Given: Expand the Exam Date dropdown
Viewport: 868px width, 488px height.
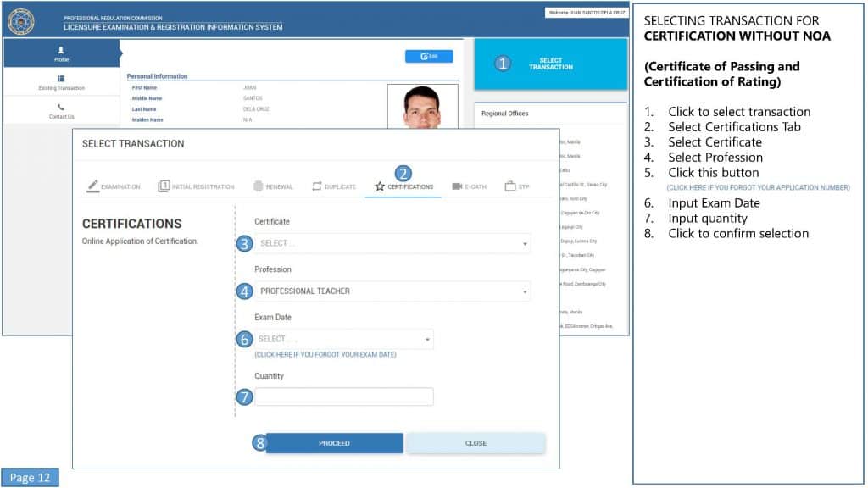Looking at the screenshot, I should pos(343,339).
